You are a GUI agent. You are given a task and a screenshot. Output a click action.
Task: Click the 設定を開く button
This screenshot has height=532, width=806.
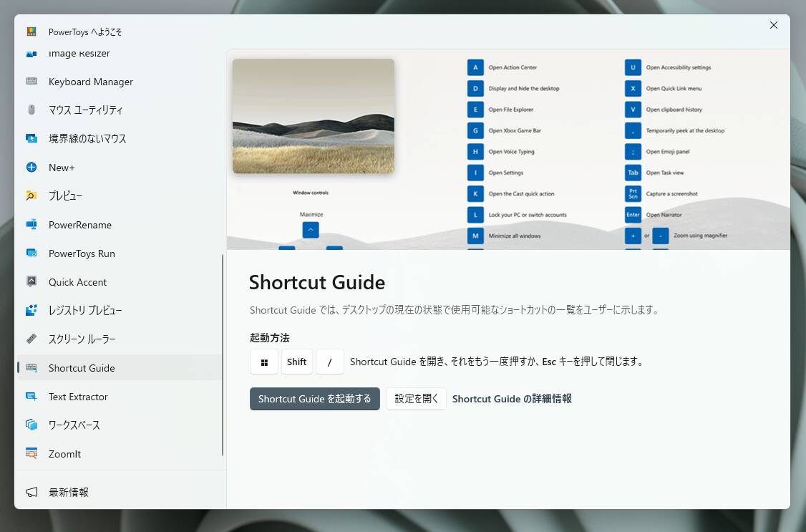(x=416, y=399)
